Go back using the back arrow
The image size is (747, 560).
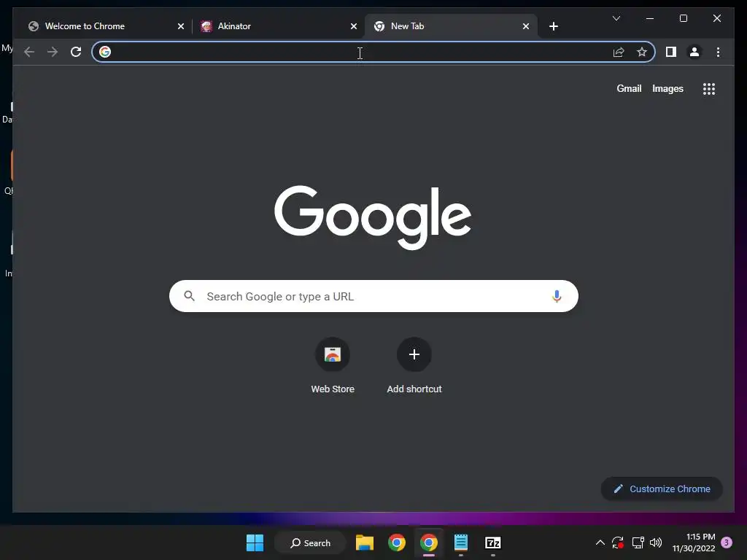29,52
